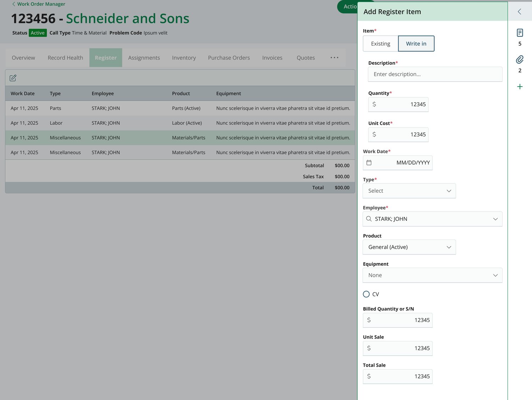Focus the Unit Cost input field
This screenshot has width=532, height=400.
click(398, 135)
